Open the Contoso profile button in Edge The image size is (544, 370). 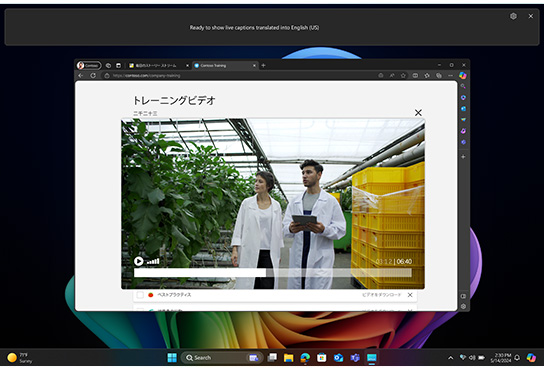coord(89,65)
